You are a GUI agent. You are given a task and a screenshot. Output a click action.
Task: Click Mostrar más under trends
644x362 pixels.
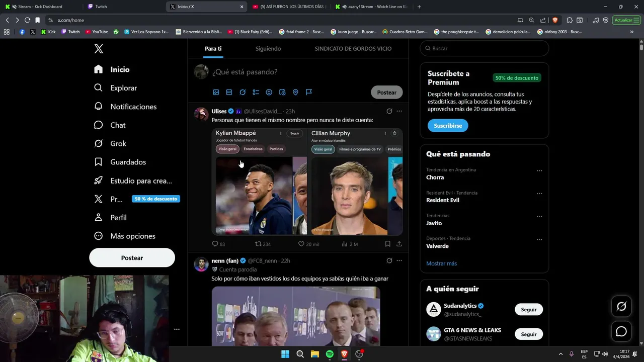pos(441,263)
